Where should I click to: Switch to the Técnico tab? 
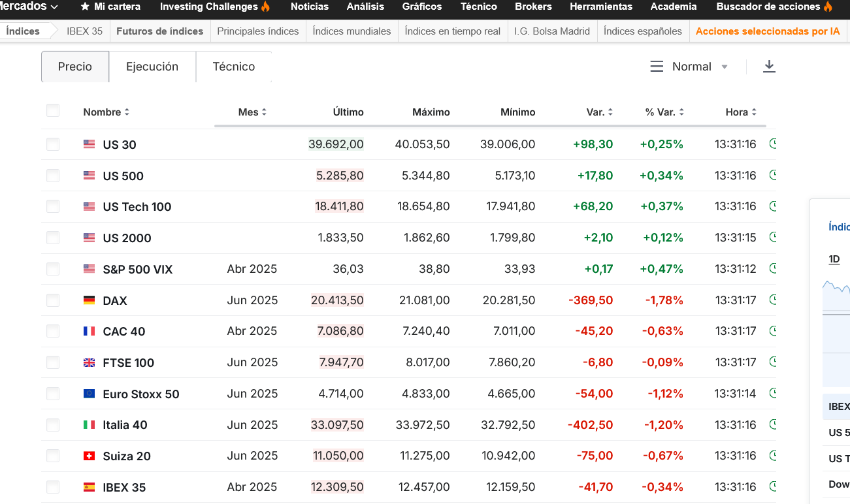pos(233,67)
